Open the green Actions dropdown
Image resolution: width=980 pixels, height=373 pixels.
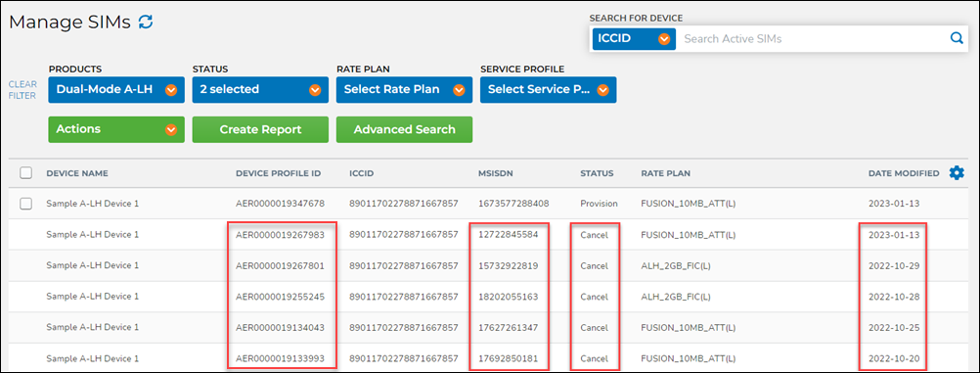(x=116, y=129)
